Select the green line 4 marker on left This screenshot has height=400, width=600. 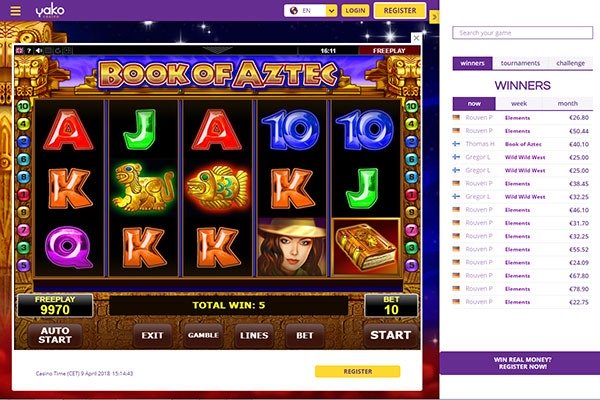coord(23,124)
